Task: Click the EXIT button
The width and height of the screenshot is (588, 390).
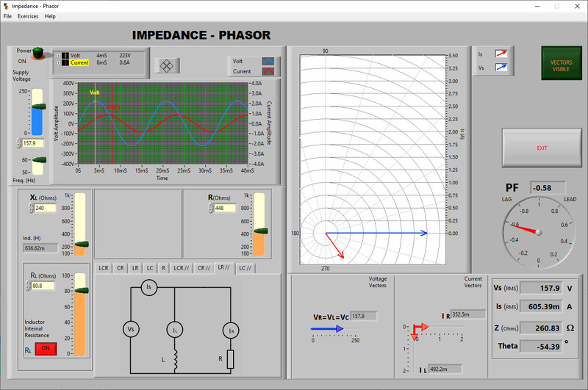Action: (542, 148)
